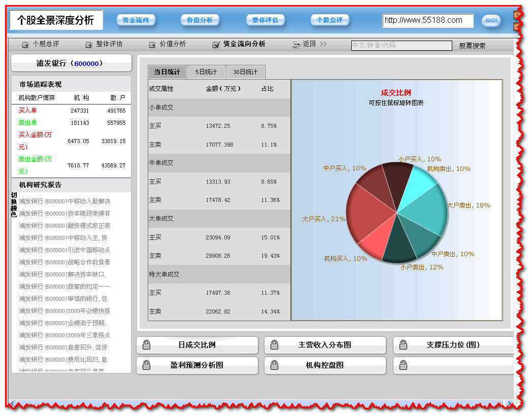Click the percentage 19.43% in the table
The height and width of the screenshot is (418, 532).
271,256
